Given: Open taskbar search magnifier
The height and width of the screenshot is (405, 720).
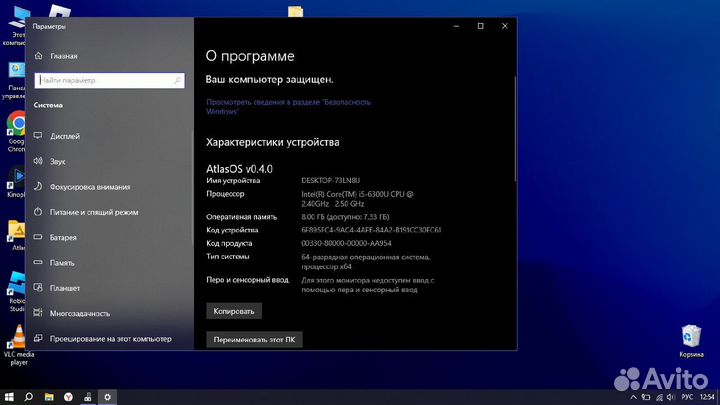Looking at the screenshot, I should pos(28,397).
